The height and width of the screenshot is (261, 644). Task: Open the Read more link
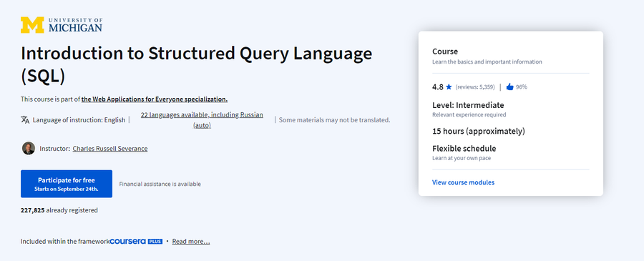(191, 241)
